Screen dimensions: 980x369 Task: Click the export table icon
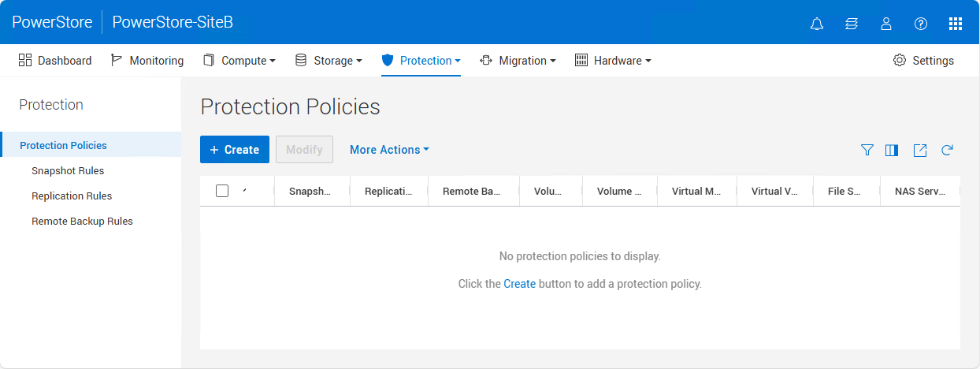coord(920,150)
